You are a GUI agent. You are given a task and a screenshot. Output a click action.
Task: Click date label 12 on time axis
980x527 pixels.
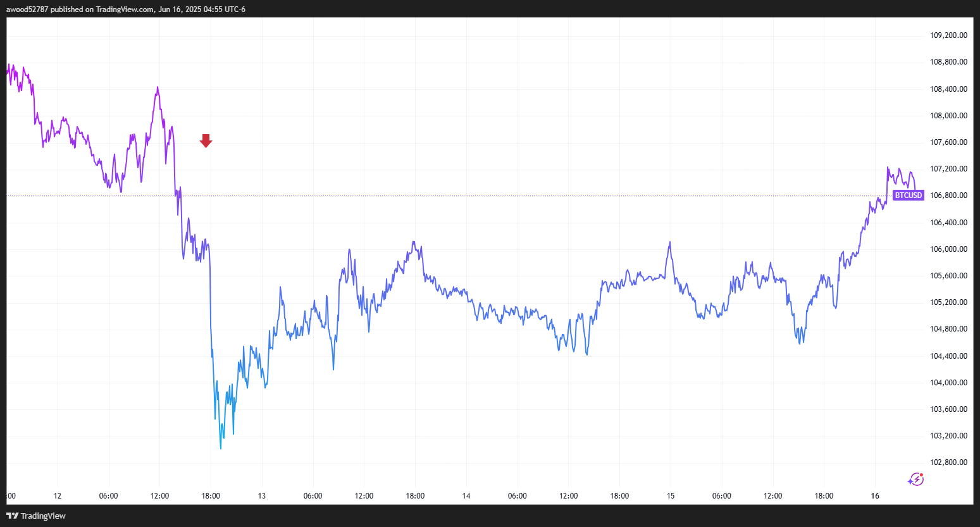pyautogui.click(x=58, y=496)
